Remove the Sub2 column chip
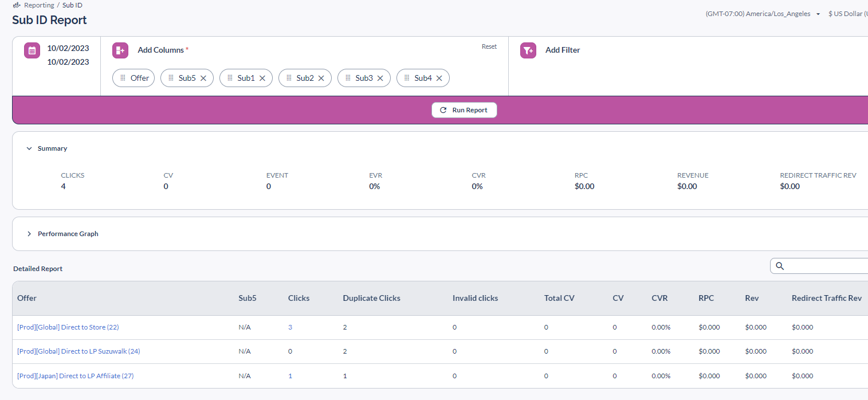 (x=321, y=79)
